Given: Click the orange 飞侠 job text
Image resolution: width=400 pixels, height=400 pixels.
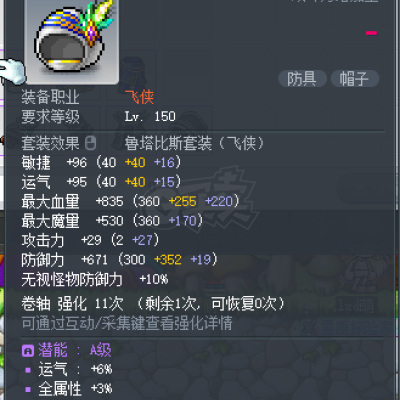Looking at the screenshot, I should pyautogui.click(x=139, y=97).
